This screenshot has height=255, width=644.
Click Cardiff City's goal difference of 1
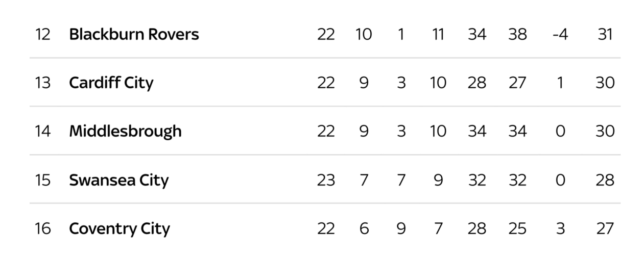pyautogui.click(x=560, y=83)
